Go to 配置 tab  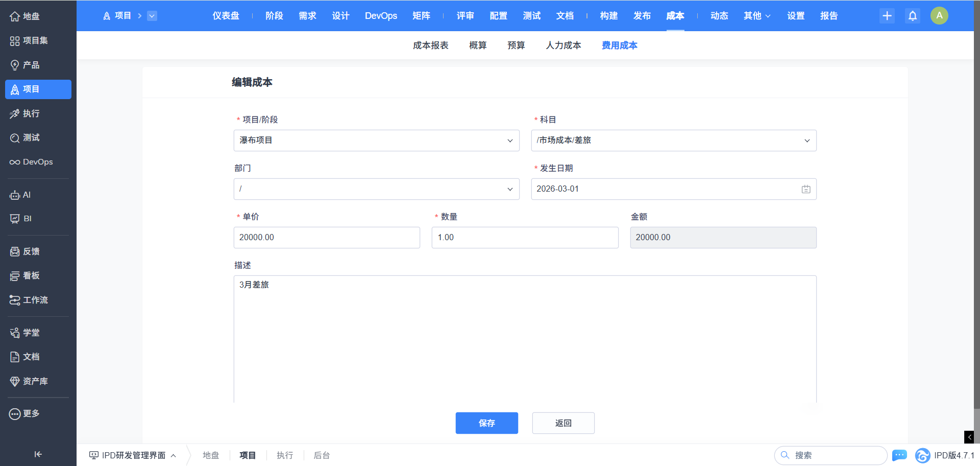click(x=498, y=16)
